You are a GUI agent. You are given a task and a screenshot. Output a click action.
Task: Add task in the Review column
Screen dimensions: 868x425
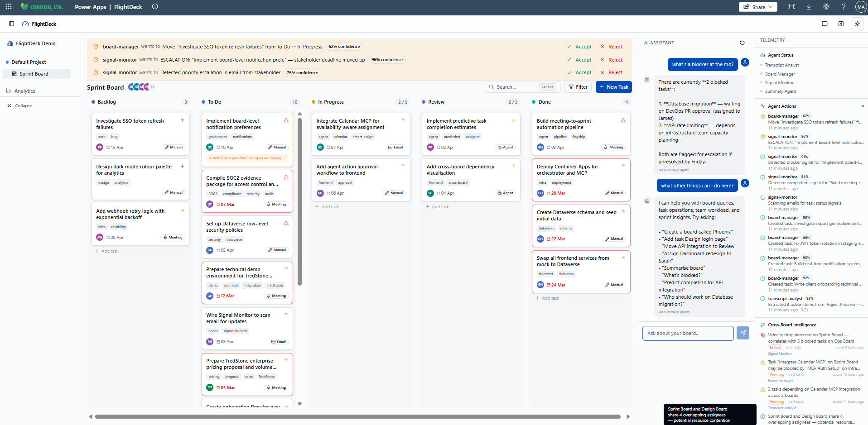coord(437,207)
